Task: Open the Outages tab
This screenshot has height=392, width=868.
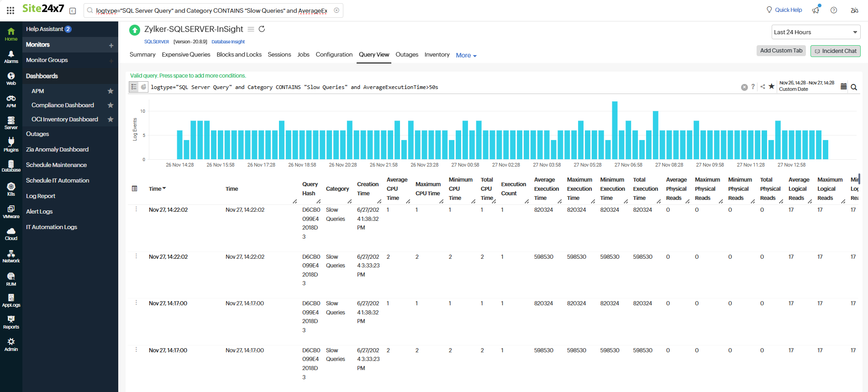Action: [407, 54]
